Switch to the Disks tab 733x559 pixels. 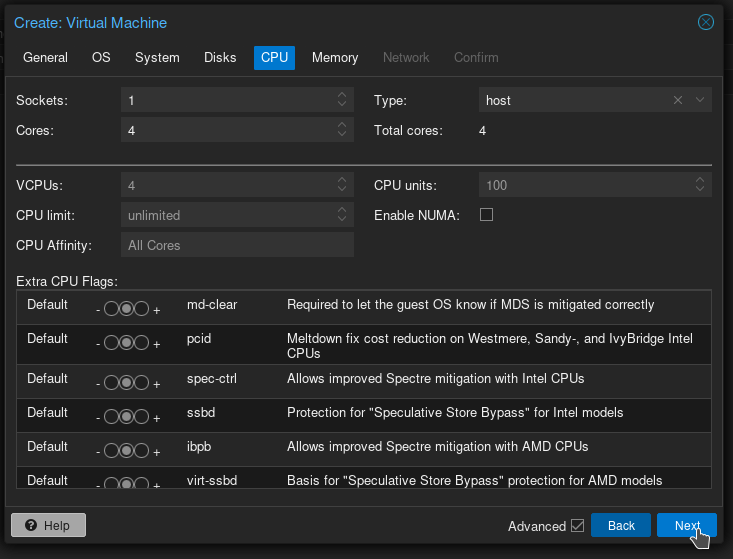220,58
